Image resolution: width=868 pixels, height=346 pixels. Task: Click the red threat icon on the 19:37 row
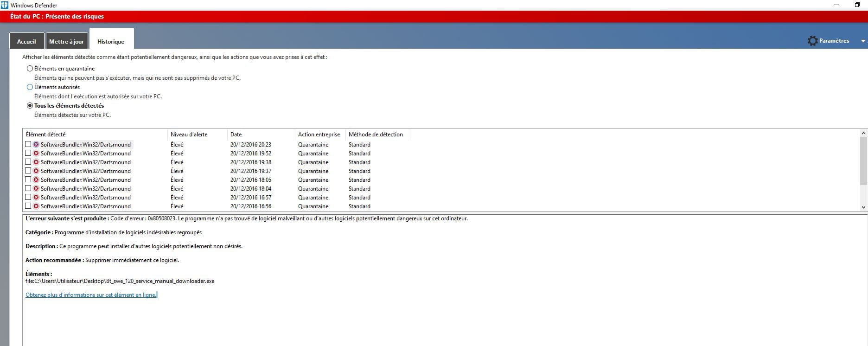pyautogui.click(x=36, y=171)
